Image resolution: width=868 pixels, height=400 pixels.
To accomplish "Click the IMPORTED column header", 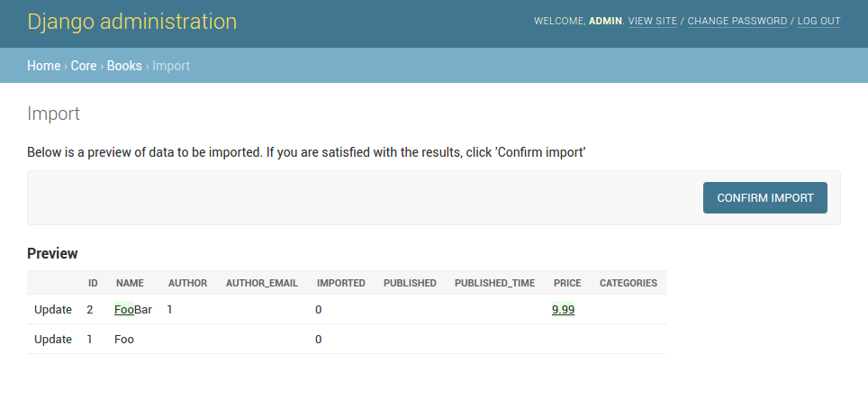I will coord(341,283).
